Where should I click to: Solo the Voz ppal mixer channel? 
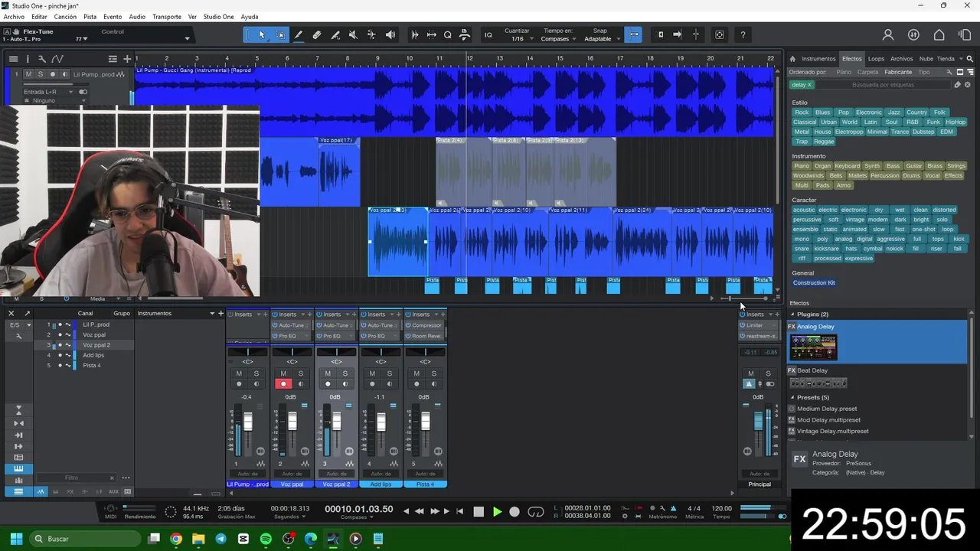301,373
